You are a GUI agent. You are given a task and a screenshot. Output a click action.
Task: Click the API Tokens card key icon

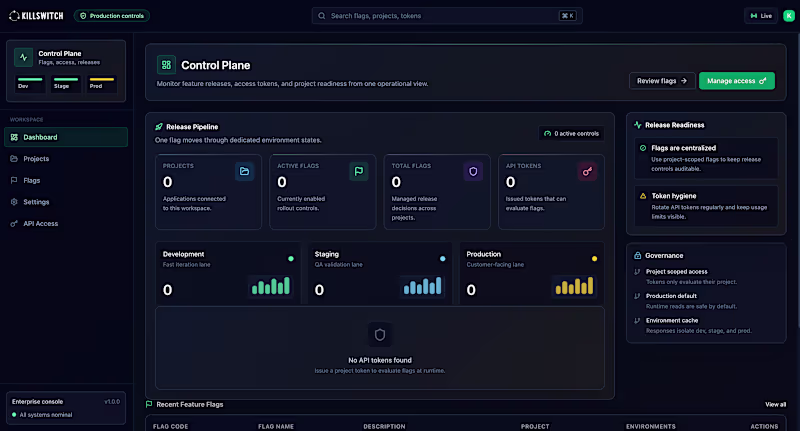pyautogui.click(x=587, y=171)
